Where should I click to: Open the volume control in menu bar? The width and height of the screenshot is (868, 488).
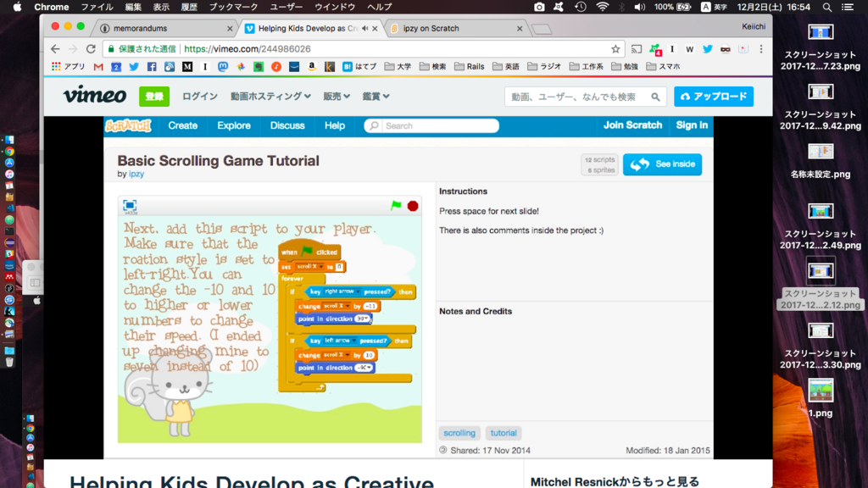pyautogui.click(x=639, y=7)
